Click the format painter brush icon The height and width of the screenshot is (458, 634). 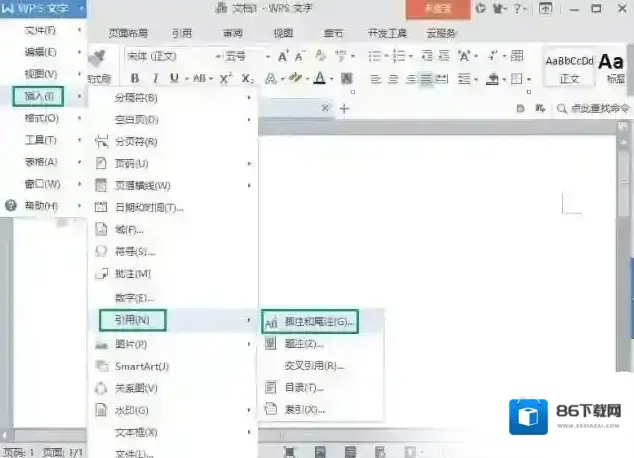coord(98,58)
